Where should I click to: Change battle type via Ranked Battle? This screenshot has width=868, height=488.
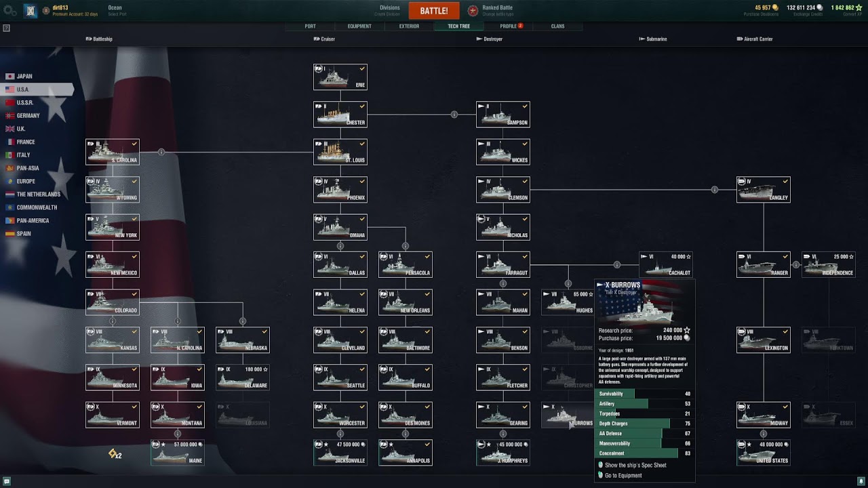(498, 11)
